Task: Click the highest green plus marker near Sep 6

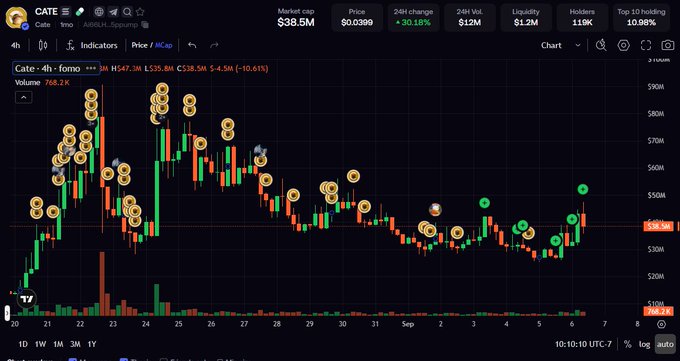Action: tap(583, 189)
